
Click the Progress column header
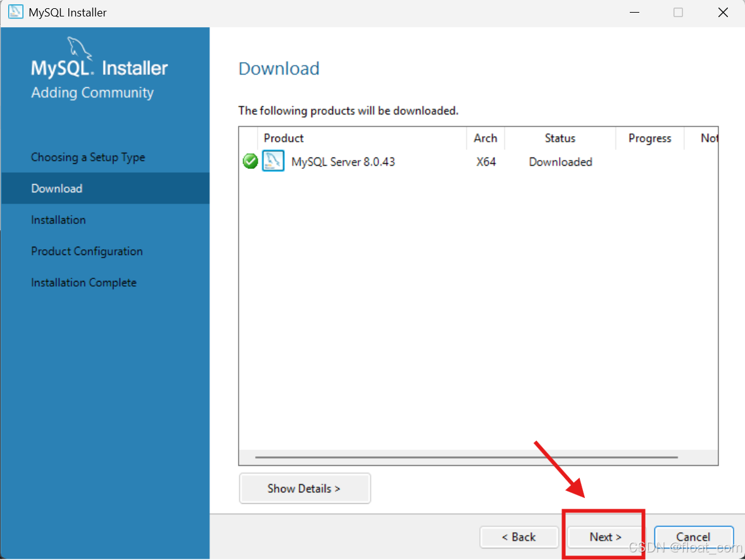coord(649,138)
